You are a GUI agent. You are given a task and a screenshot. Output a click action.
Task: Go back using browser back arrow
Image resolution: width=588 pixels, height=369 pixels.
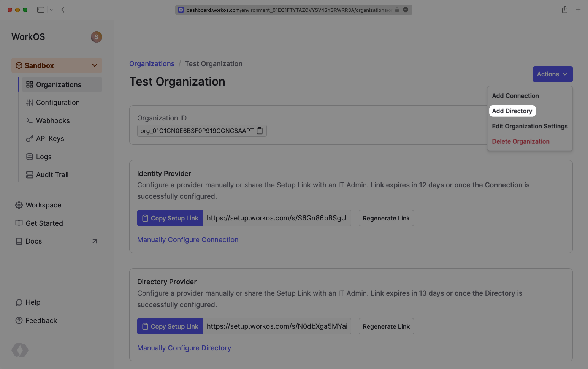click(63, 10)
